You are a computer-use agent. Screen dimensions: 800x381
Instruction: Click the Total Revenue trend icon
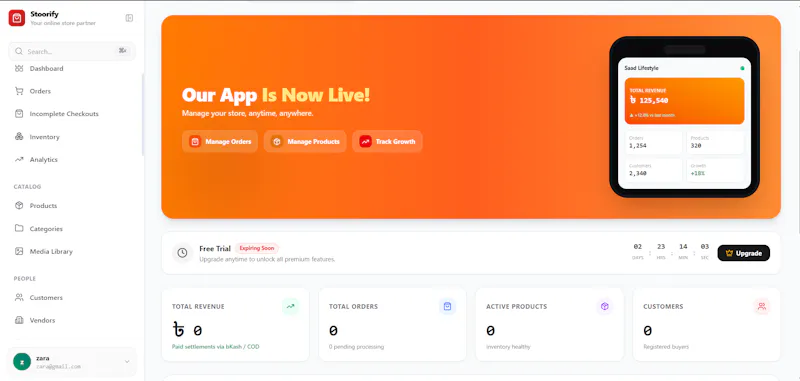pyautogui.click(x=290, y=307)
